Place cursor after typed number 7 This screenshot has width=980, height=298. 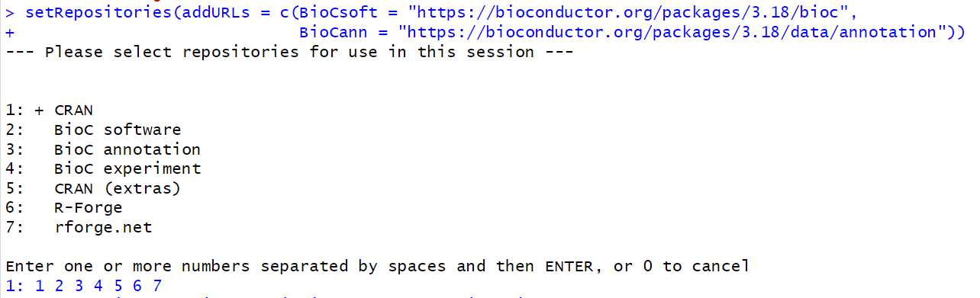(x=163, y=286)
